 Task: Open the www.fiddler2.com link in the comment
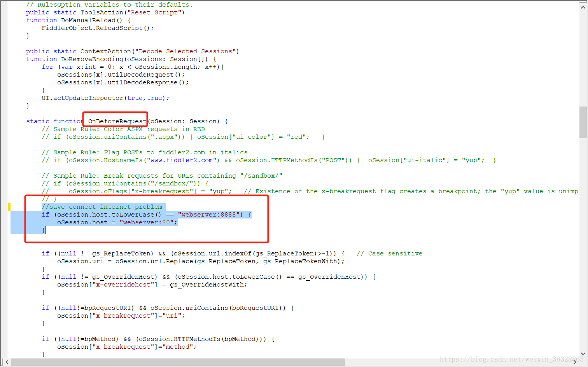pyautogui.click(x=182, y=160)
